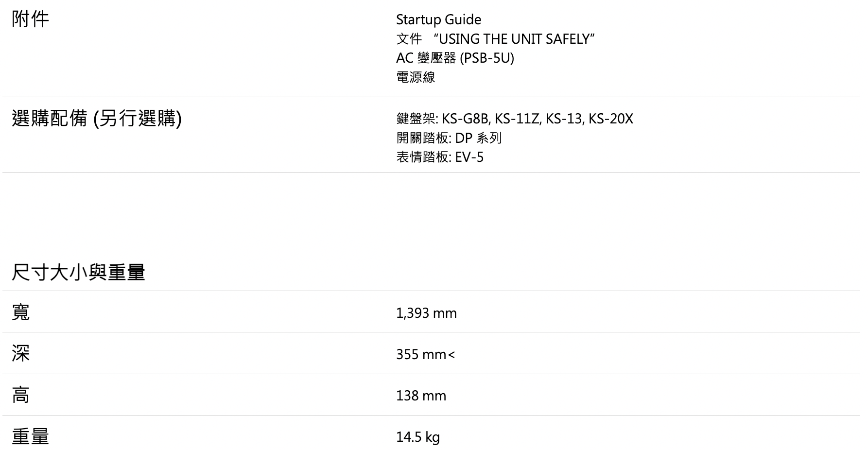
Task: Click the 1,393 mm width value
Action: click(426, 313)
